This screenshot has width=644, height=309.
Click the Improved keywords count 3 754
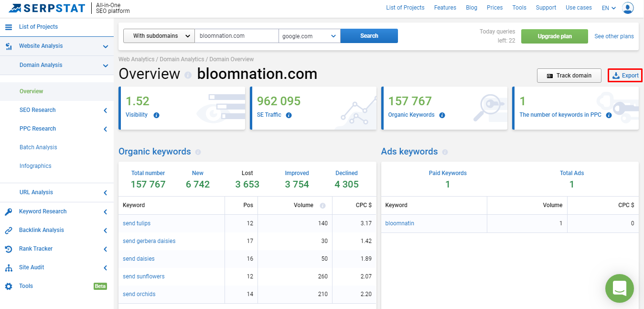point(297,185)
